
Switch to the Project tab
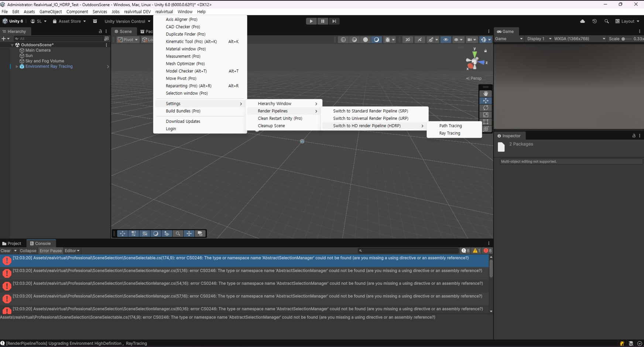click(12, 243)
